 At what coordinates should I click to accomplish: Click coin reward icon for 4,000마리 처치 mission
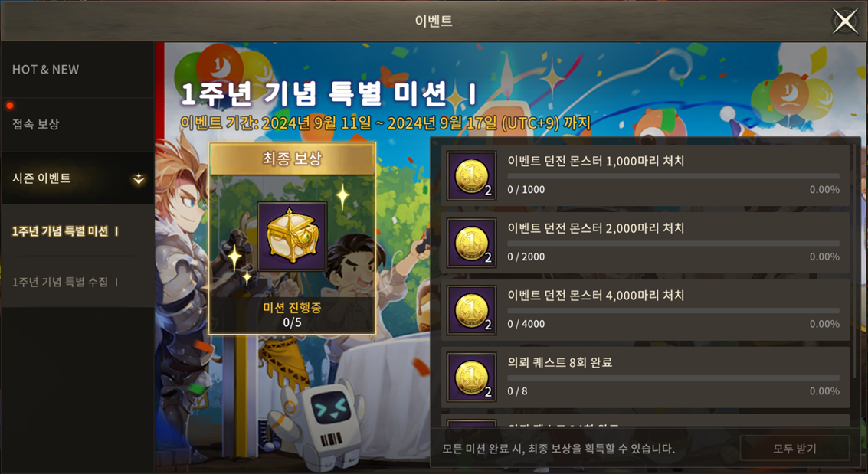click(x=472, y=309)
